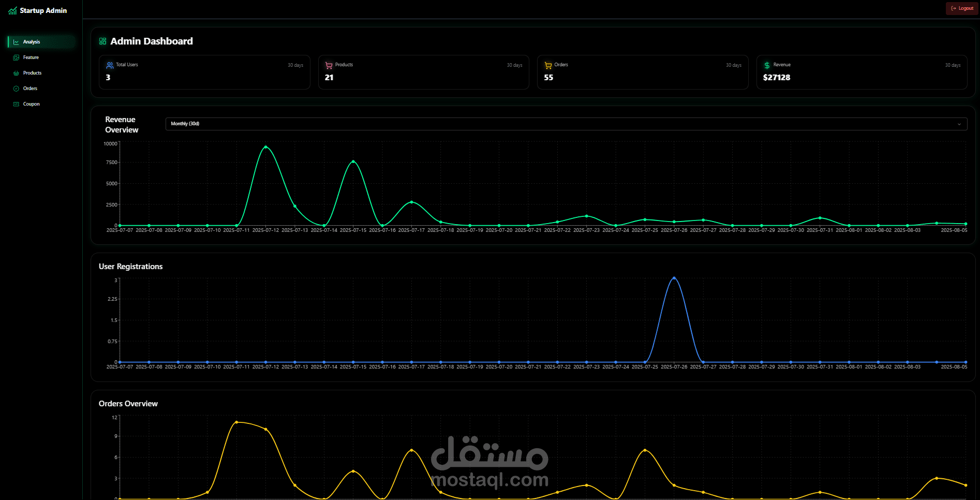Click the orders data point on 2025-07-25

pos(645,450)
